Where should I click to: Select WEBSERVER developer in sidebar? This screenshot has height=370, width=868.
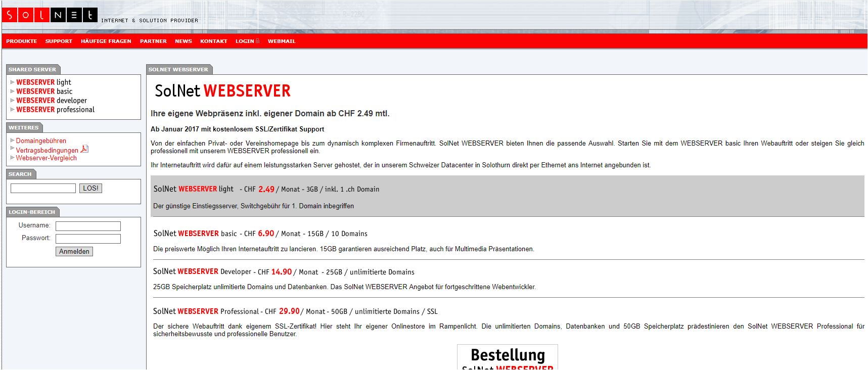tap(52, 101)
